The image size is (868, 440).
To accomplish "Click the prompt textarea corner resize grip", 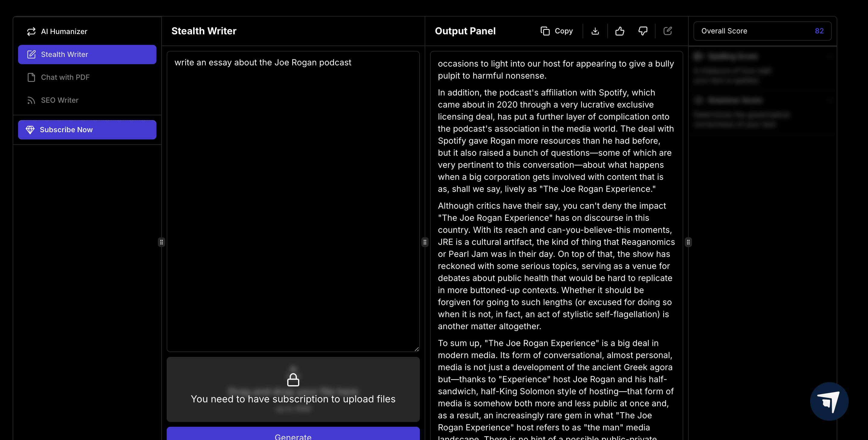I will coord(417,349).
